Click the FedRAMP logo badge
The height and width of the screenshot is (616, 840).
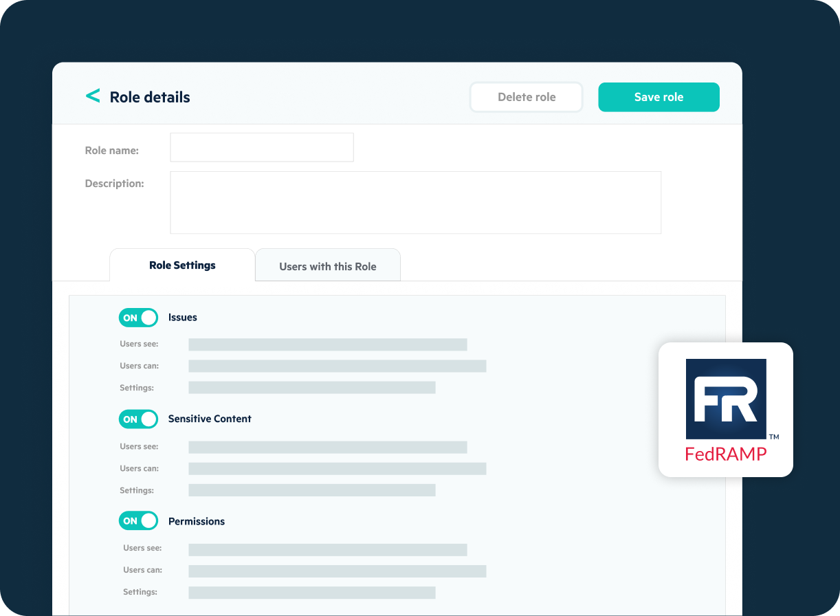(726, 409)
